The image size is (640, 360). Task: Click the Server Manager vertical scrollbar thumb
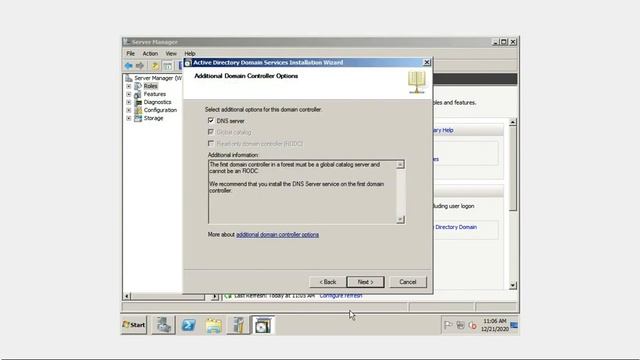[x=513, y=168]
